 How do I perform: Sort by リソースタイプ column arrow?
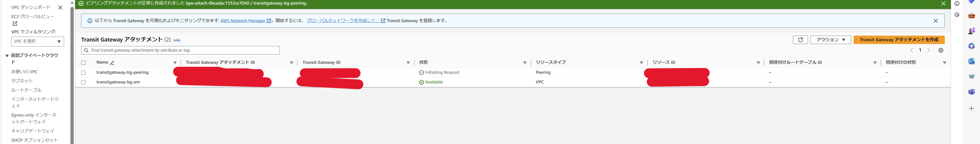tap(641, 63)
